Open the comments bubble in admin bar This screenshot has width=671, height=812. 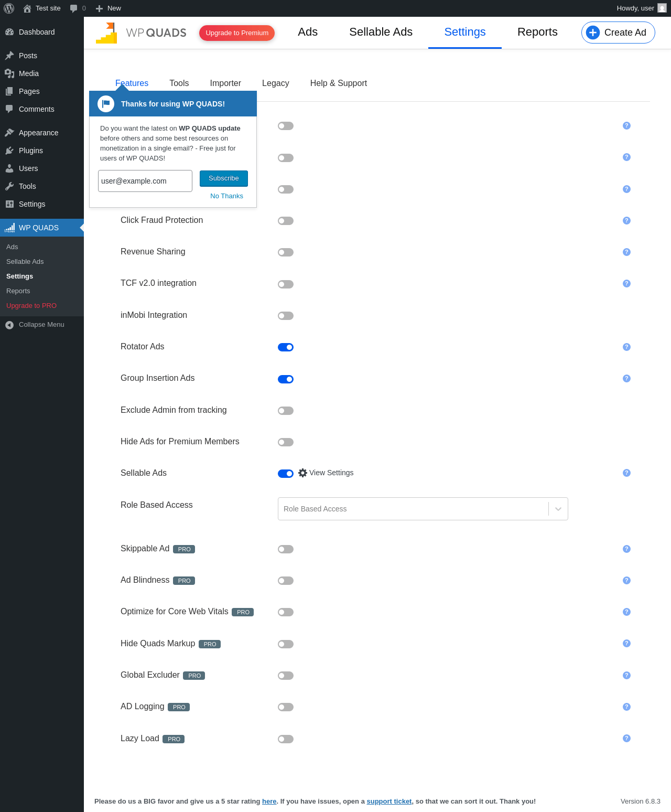point(74,8)
